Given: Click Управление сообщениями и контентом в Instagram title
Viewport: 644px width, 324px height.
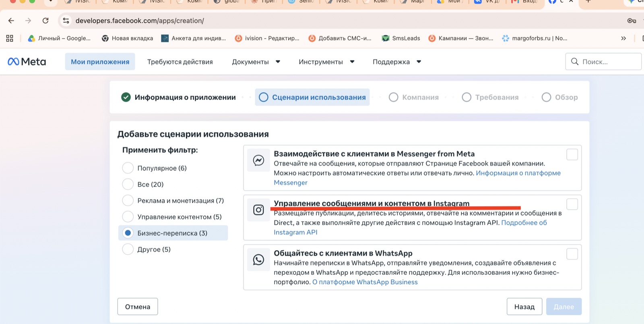Looking at the screenshot, I should click(372, 203).
